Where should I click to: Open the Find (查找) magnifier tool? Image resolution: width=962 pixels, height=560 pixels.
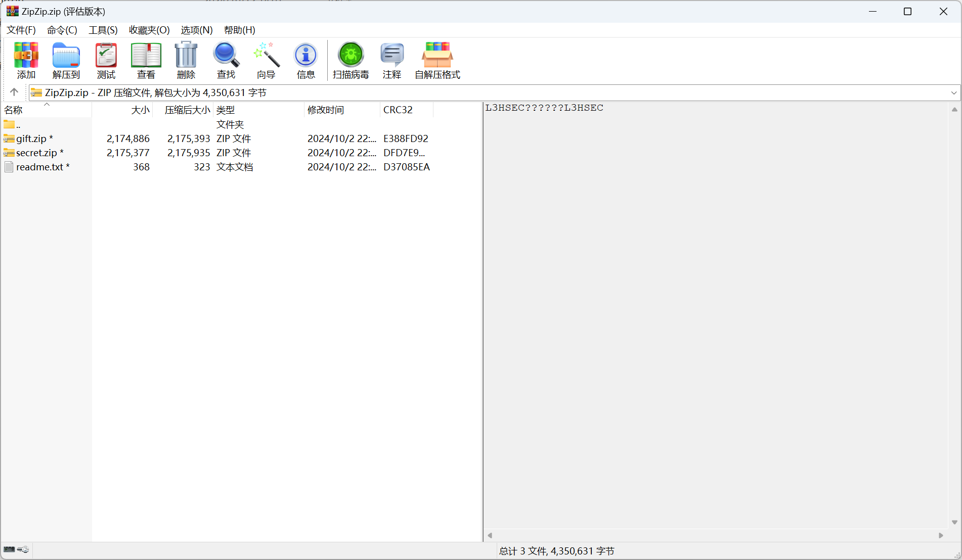pyautogui.click(x=226, y=60)
